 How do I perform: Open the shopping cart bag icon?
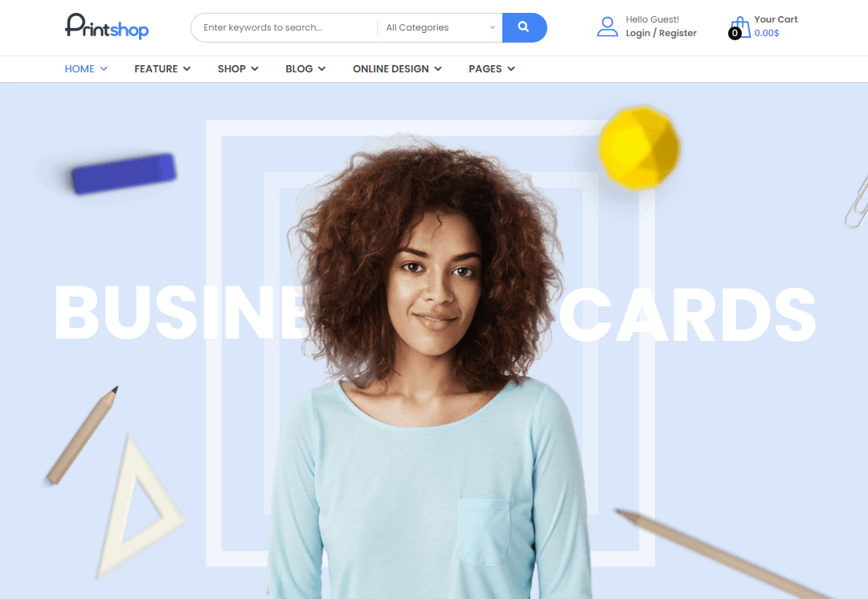point(741,27)
